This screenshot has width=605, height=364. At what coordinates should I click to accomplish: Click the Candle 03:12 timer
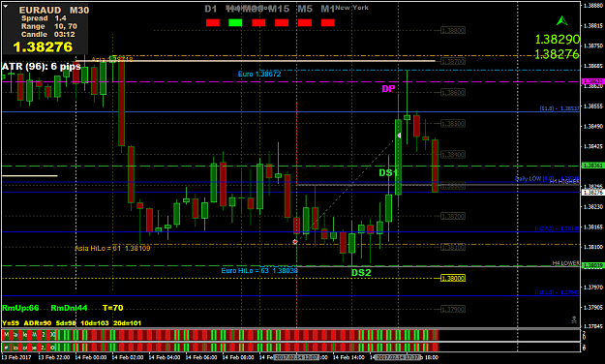coord(47,34)
